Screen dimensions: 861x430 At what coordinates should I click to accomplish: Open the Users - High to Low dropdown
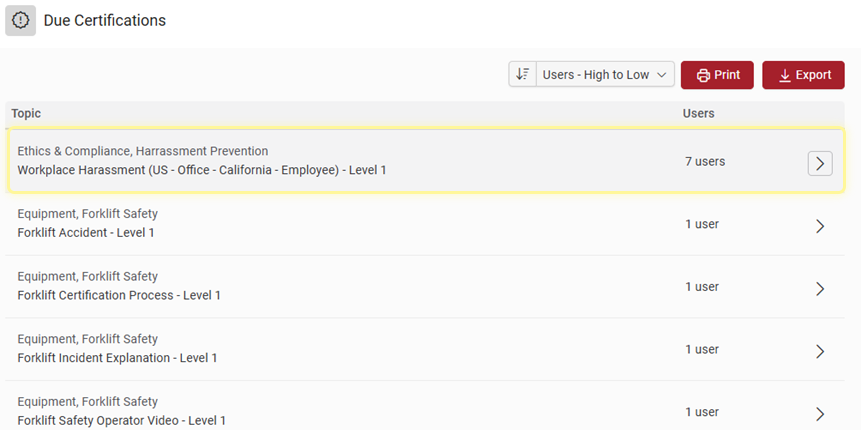[x=605, y=75]
